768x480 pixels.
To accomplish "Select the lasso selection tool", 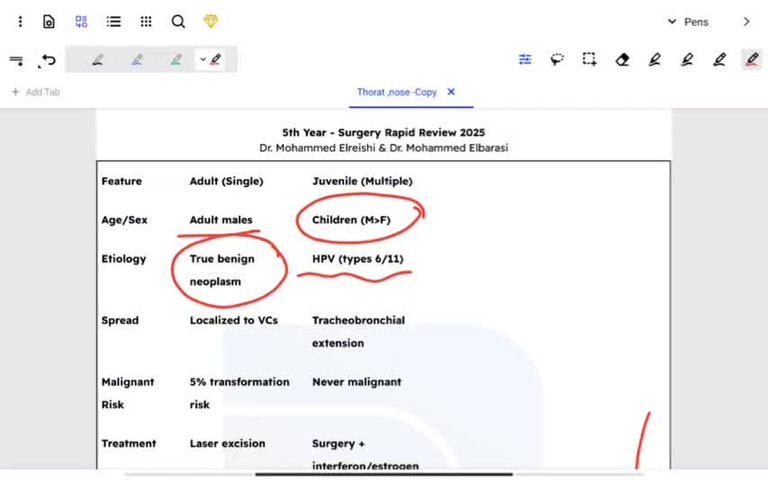I will 557,60.
